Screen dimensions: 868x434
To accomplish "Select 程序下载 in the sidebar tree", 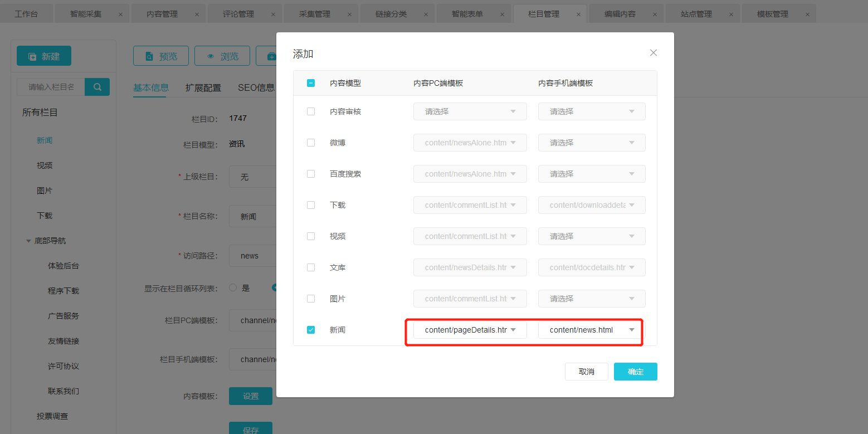I will point(64,291).
